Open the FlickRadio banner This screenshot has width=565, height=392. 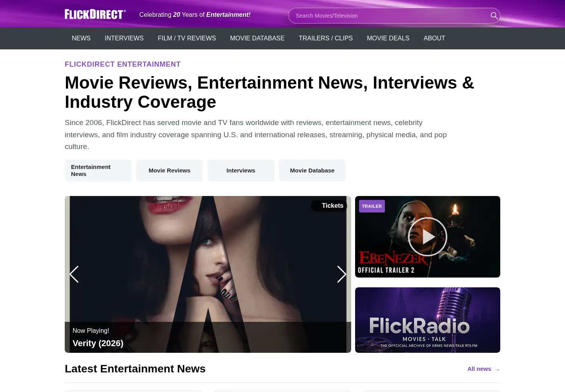428,320
